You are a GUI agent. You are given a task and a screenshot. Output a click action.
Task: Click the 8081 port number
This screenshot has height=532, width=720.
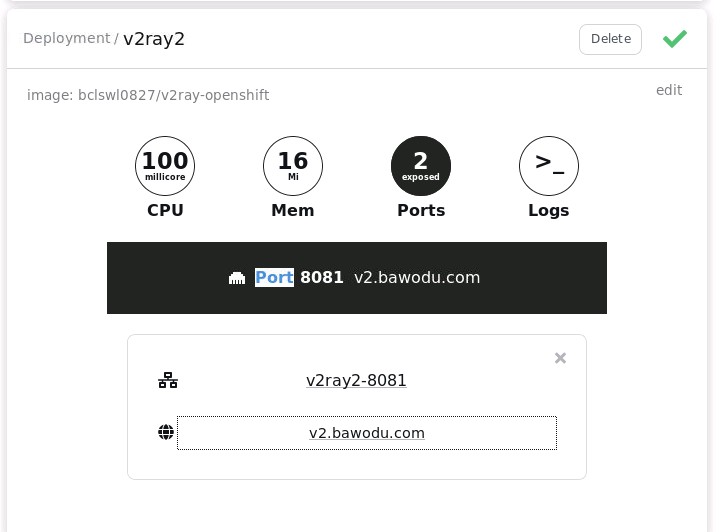[321, 277]
